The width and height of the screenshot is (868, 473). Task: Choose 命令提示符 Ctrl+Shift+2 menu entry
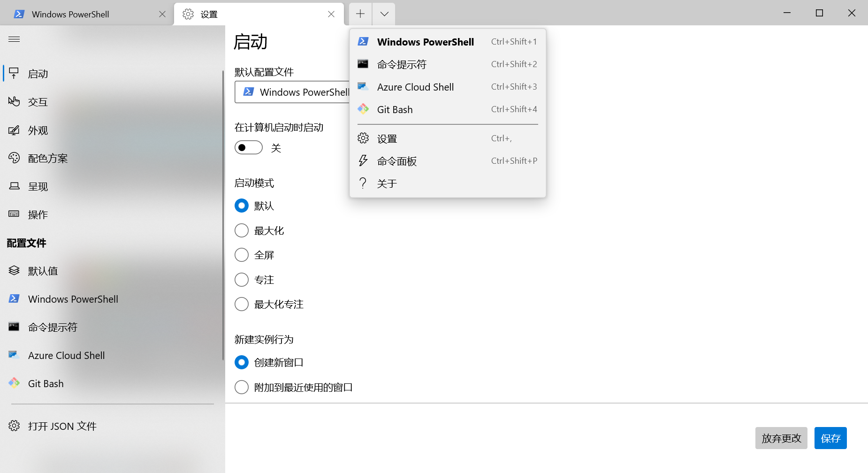click(x=448, y=64)
